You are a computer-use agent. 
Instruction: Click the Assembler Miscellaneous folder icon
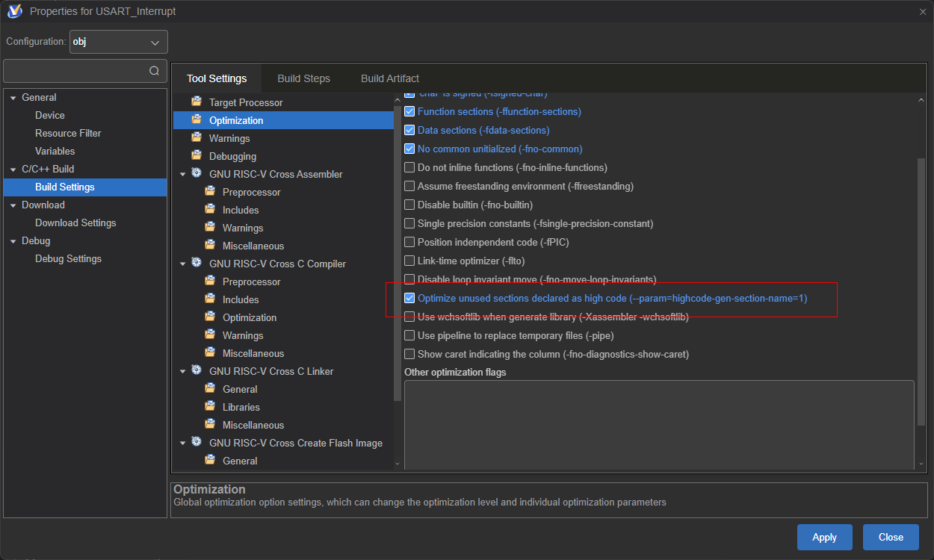pos(210,245)
